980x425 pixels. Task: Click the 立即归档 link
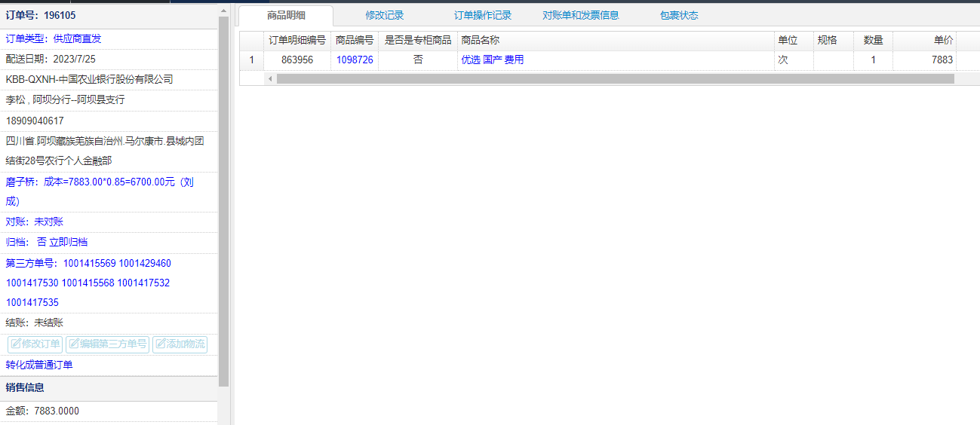(68, 242)
